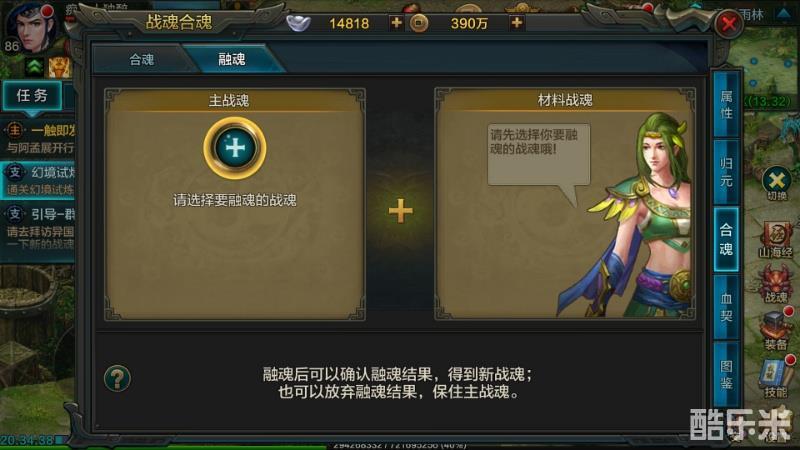Toggle the 切换 crossed swords button
Viewport: 800px width, 450px height.
[x=777, y=183]
